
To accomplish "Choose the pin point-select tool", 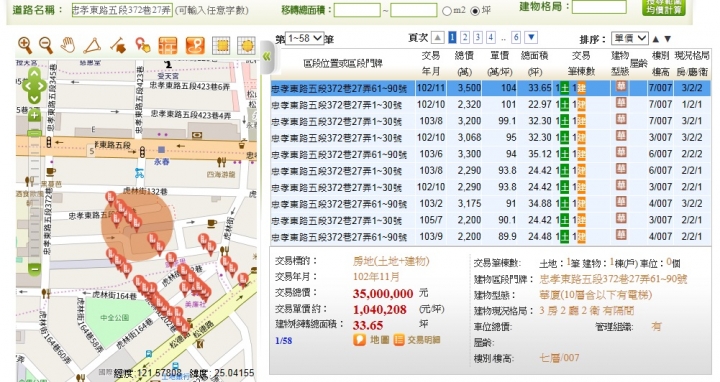I will pos(143,45).
